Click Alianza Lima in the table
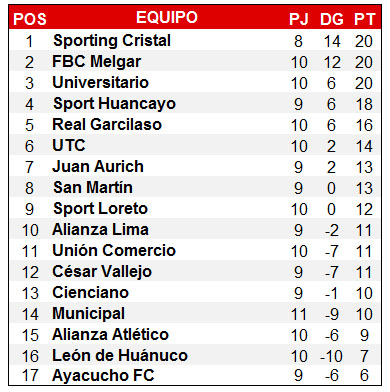This screenshot has width=390, height=392. (x=100, y=229)
